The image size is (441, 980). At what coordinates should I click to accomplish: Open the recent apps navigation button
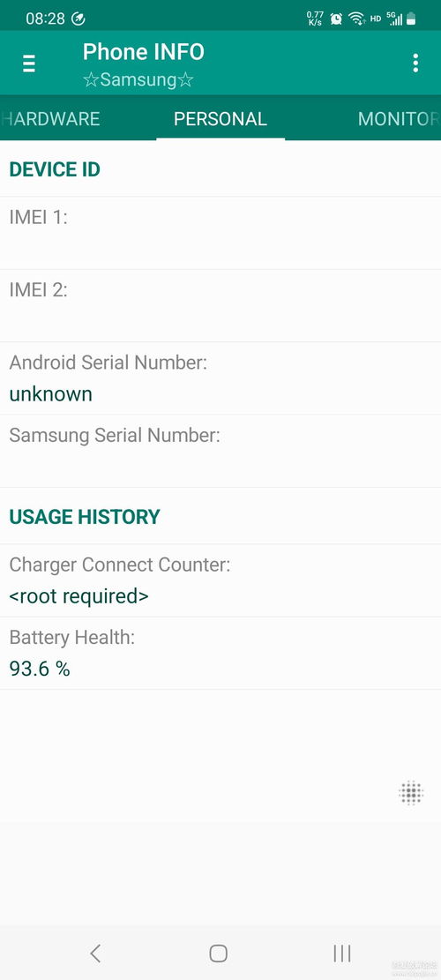click(x=341, y=953)
